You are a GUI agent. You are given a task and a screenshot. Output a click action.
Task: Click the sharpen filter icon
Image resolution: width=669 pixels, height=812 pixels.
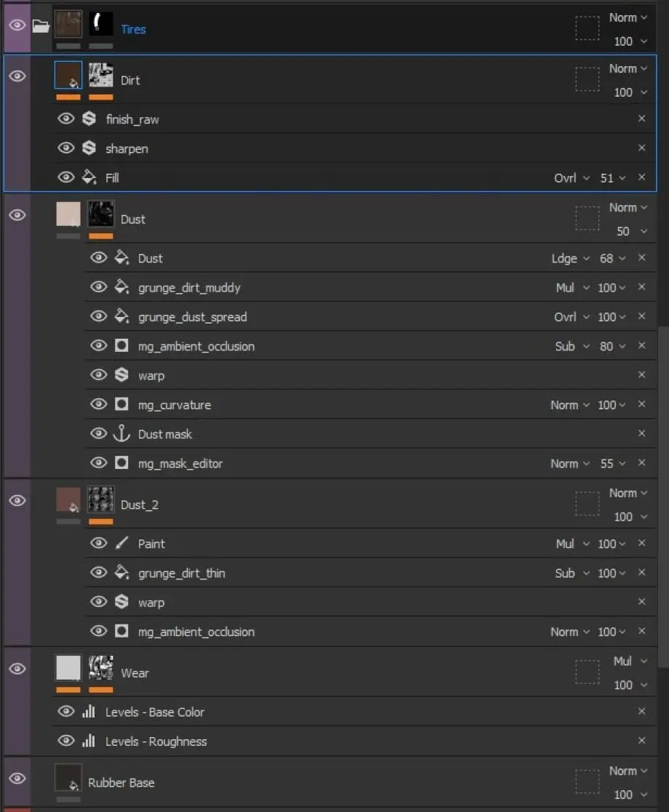pyautogui.click(x=89, y=148)
